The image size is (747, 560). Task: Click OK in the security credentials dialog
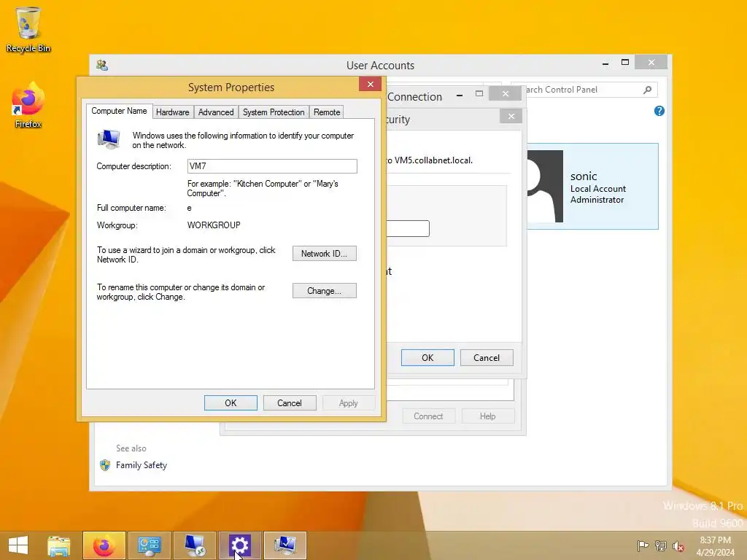pyautogui.click(x=427, y=357)
